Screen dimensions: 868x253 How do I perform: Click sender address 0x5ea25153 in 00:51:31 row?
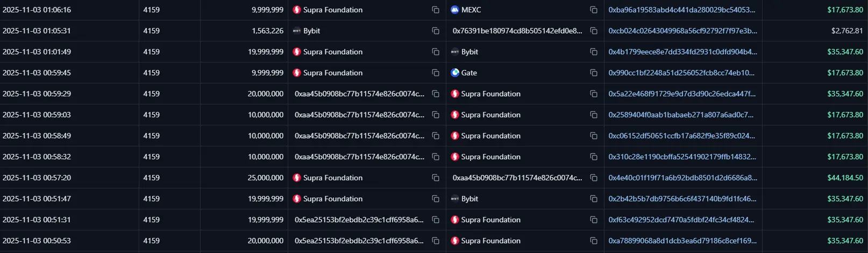pyautogui.click(x=359, y=220)
